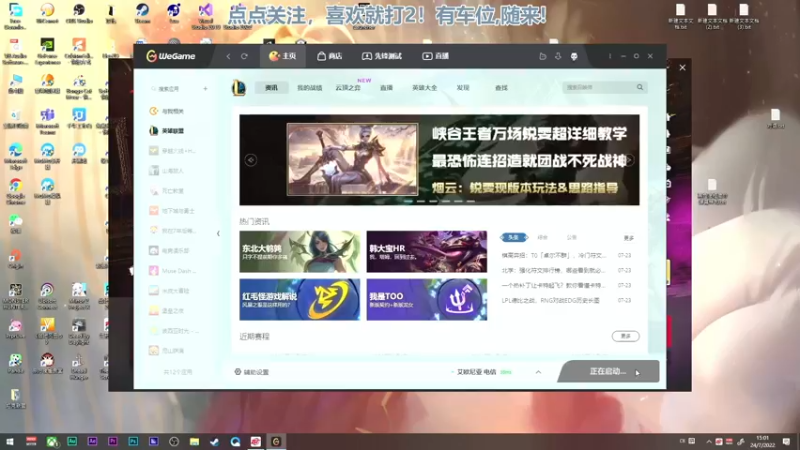
Task: Show the previous banner slide
Action: tap(251, 160)
